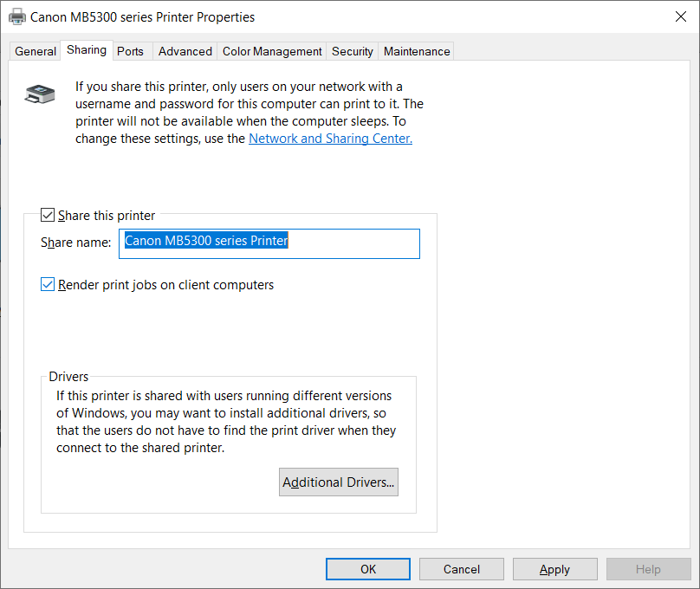Screen dimensions: 700x589
Task: Select the Sharing tab
Action: pos(87,50)
